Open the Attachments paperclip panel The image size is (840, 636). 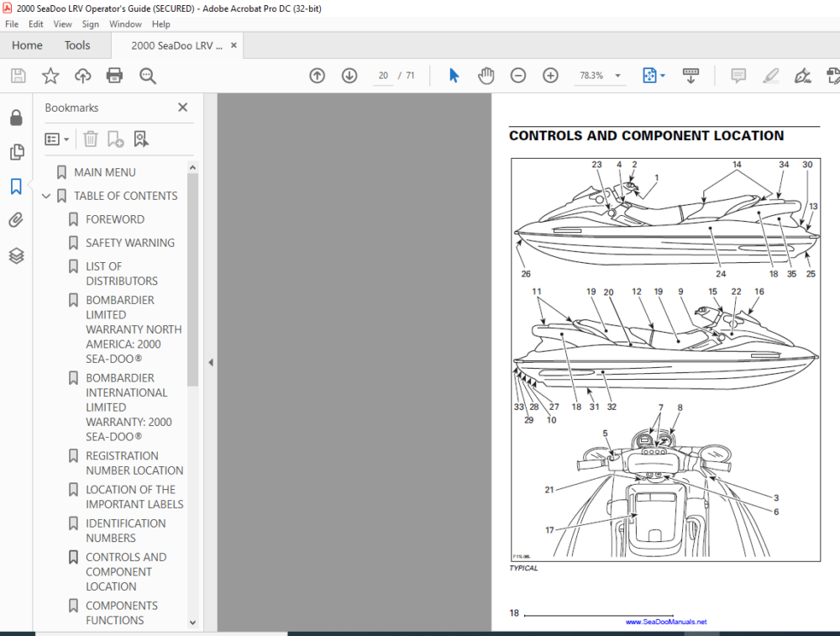pos(16,220)
